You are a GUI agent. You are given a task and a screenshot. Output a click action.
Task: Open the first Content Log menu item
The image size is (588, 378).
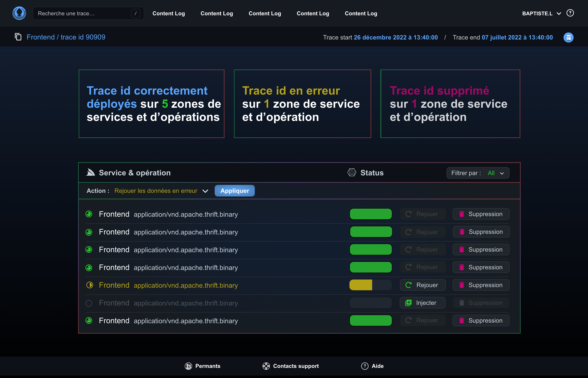tap(168, 13)
